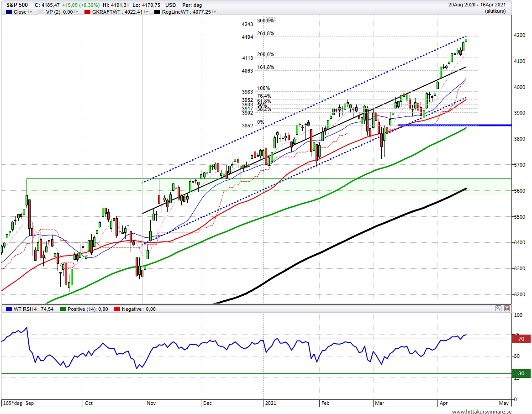Click the 261,8% Fibonacci level label
This screenshot has height=414, width=532.
pyautogui.click(x=266, y=33)
